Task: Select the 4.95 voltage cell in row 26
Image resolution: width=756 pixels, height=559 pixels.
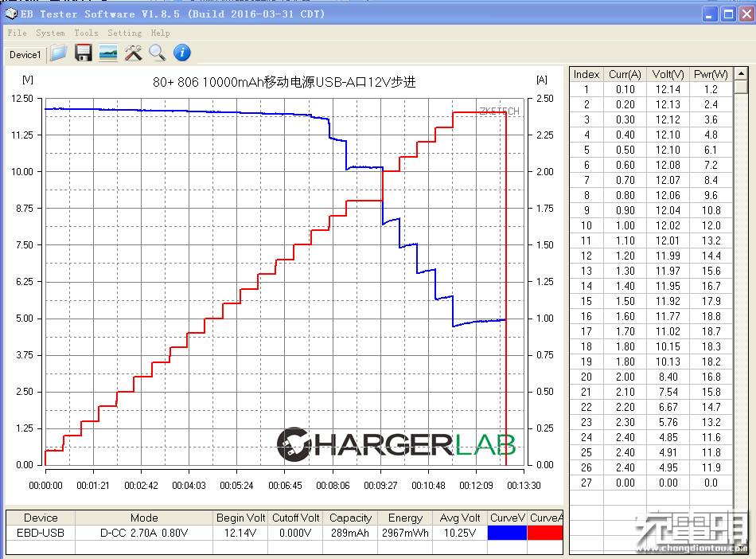Action: click(668, 467)
